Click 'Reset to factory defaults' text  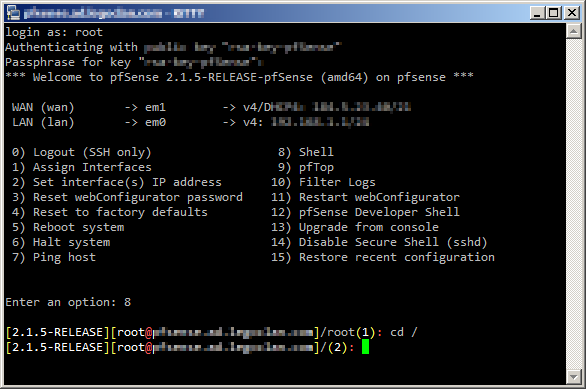pos(120,212)
